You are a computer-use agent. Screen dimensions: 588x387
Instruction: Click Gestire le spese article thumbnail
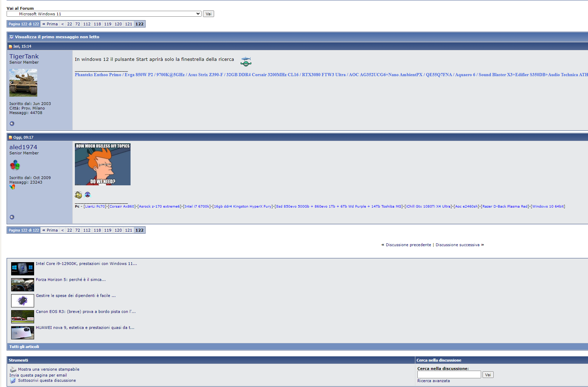click(x=23, y=301)
